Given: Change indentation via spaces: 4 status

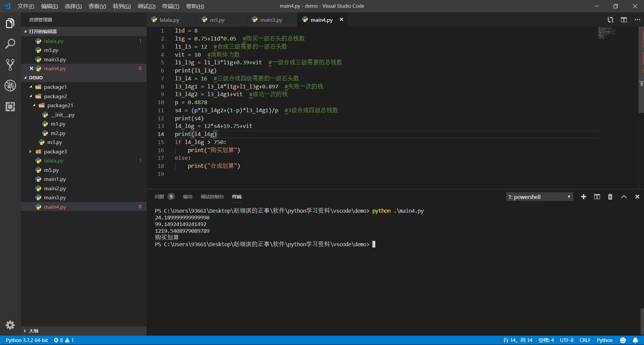Looking at the screenshot, I should (x=546, y=340).
